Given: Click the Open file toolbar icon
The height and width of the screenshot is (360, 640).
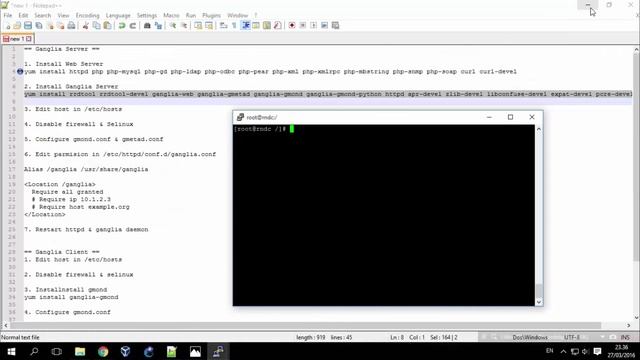Looking at the screenshot, I should [x=17, y=26].
